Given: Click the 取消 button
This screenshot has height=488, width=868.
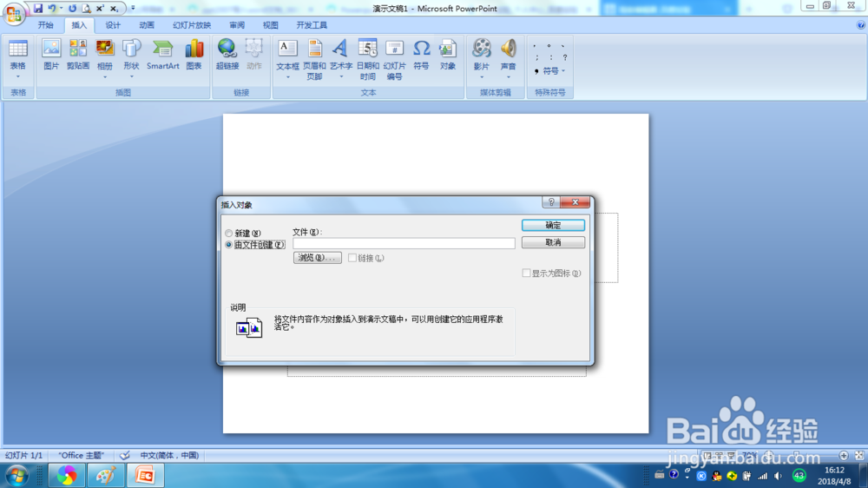Looking at the screenshot, I should [x=553, y=242].
